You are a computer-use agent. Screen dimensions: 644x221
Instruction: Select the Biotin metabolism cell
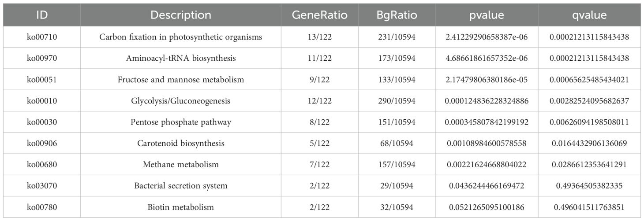pos(181,207)
